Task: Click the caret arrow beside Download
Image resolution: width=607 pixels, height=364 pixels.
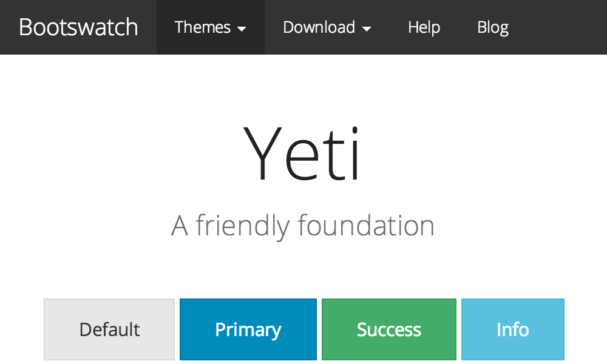Action: (x=368, y=29)
